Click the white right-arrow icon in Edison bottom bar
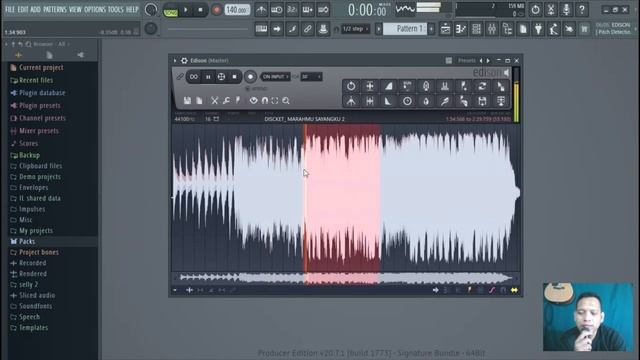640x360 pixels. click(436, 290)
